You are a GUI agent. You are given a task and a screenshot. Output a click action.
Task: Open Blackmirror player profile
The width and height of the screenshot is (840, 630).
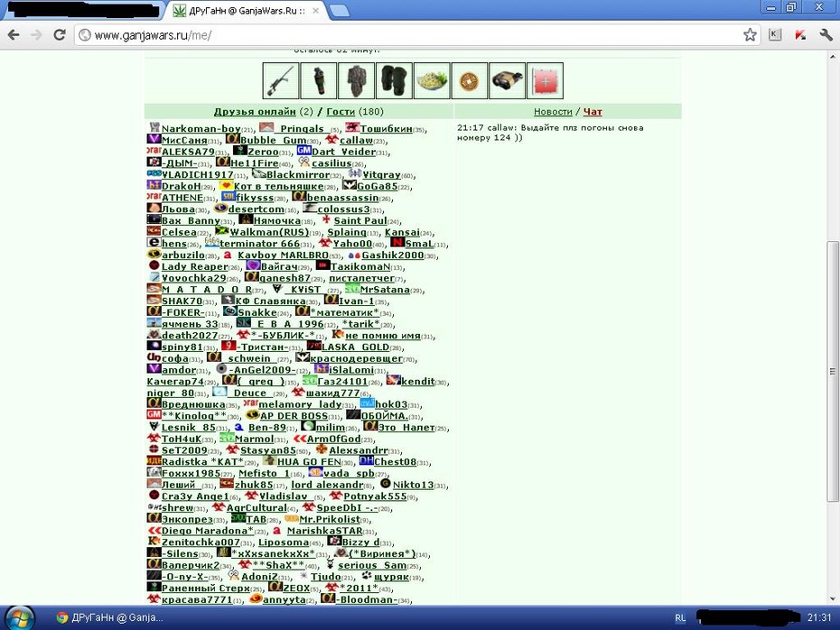tap(298, 174)
